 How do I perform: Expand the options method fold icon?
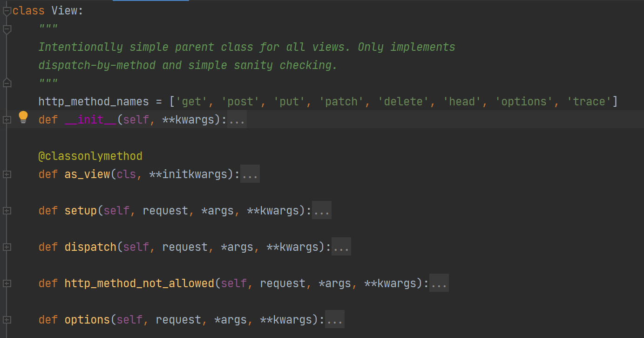tap(7, 320)
